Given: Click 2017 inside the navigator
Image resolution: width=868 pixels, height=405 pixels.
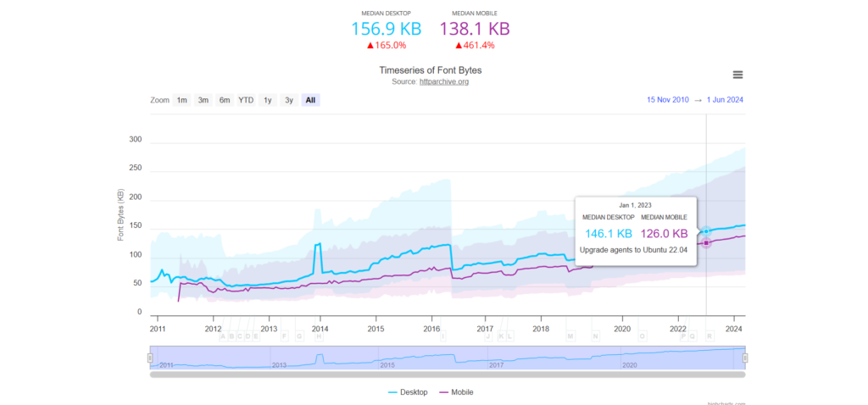Looking at the screenshot, I should (x=497, y=366).
